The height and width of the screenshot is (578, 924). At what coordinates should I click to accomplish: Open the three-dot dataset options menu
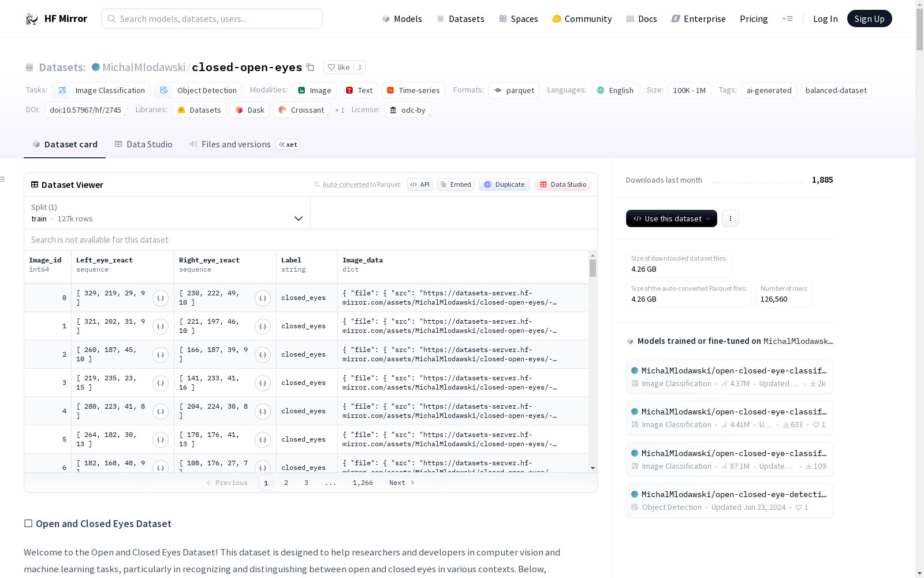point(731,218)
